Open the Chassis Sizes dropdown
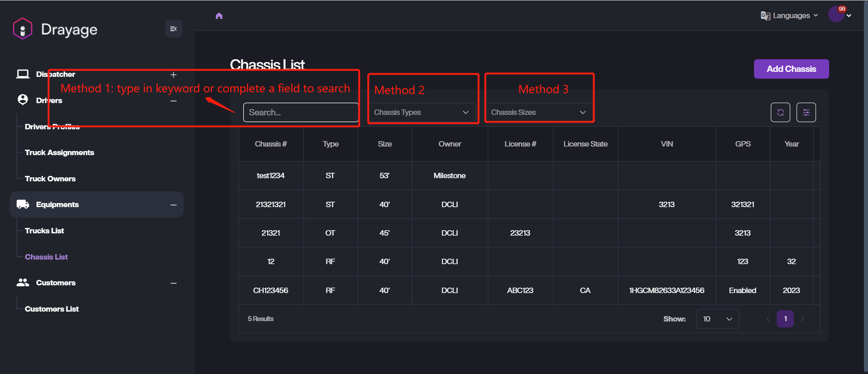The image size is (868, 374). click(538, 112)
